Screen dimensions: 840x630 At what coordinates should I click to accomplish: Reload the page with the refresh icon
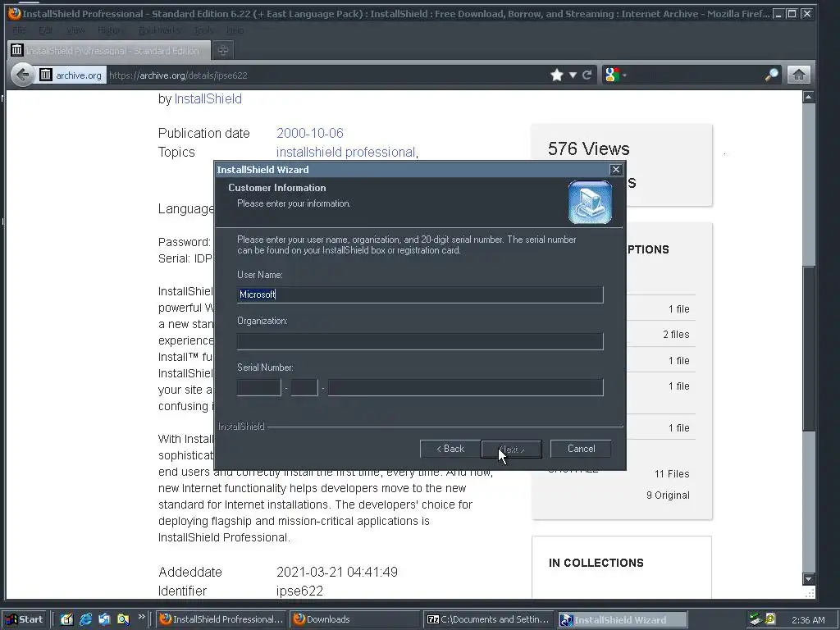[587, 75]
